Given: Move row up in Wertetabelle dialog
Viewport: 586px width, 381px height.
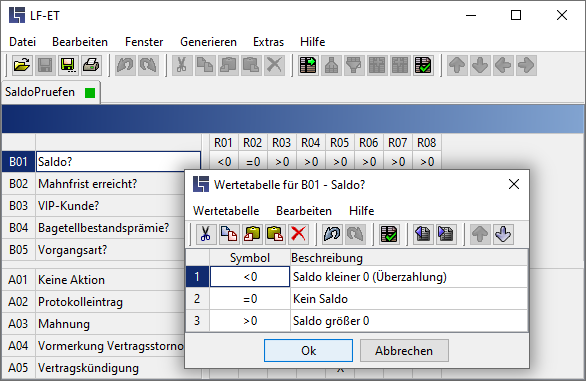Looking at the screenshot, I should 480,234.
